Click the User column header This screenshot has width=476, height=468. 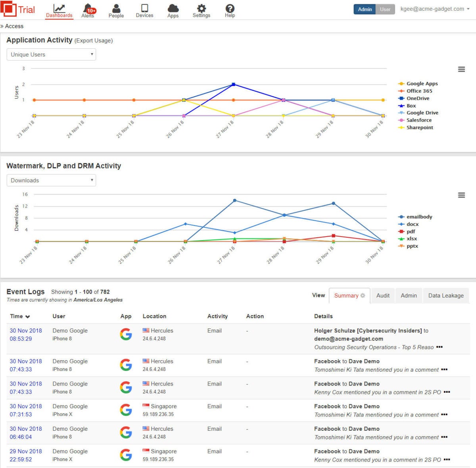pyautogui.click(x=59, y=316)
